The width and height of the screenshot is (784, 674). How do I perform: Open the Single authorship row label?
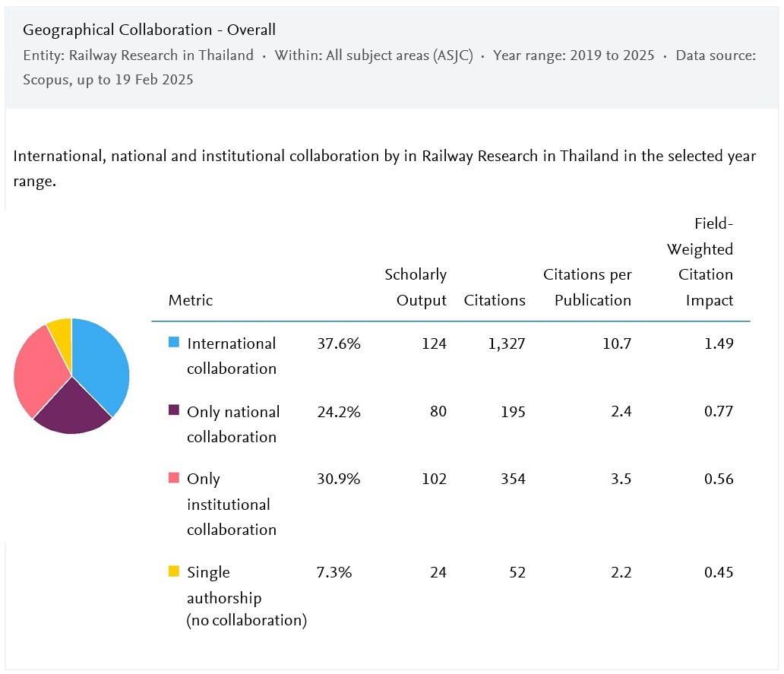(245, 596)
